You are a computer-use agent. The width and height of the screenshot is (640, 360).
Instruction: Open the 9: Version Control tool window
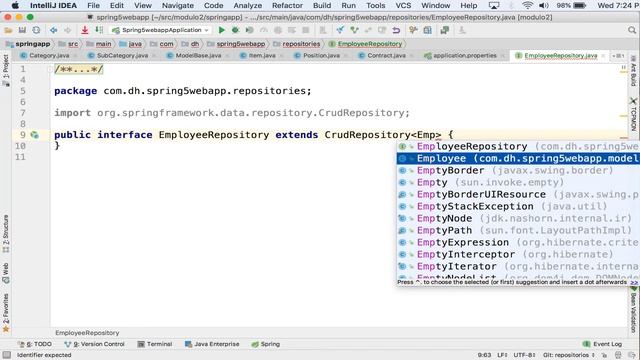coord(95,344)
